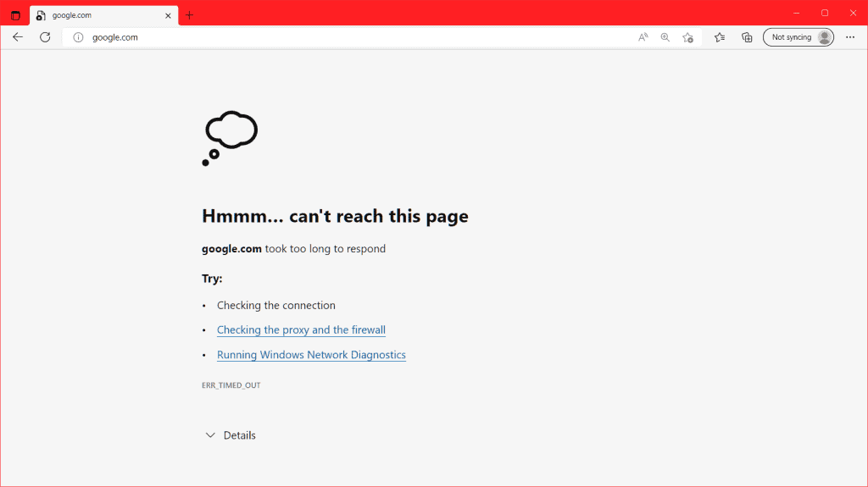Add this page to favorites star icon

coord(688,37)
